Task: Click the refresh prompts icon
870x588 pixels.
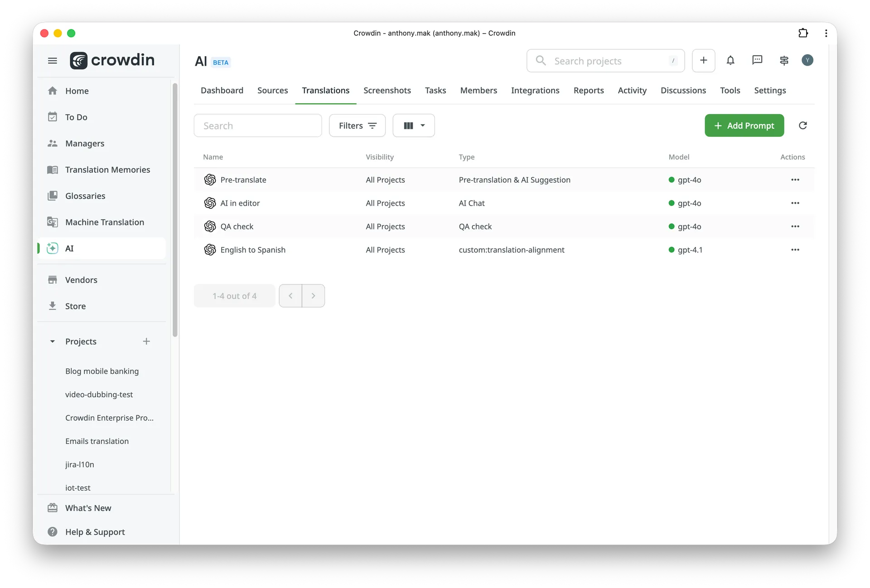Action: point(802,125)
